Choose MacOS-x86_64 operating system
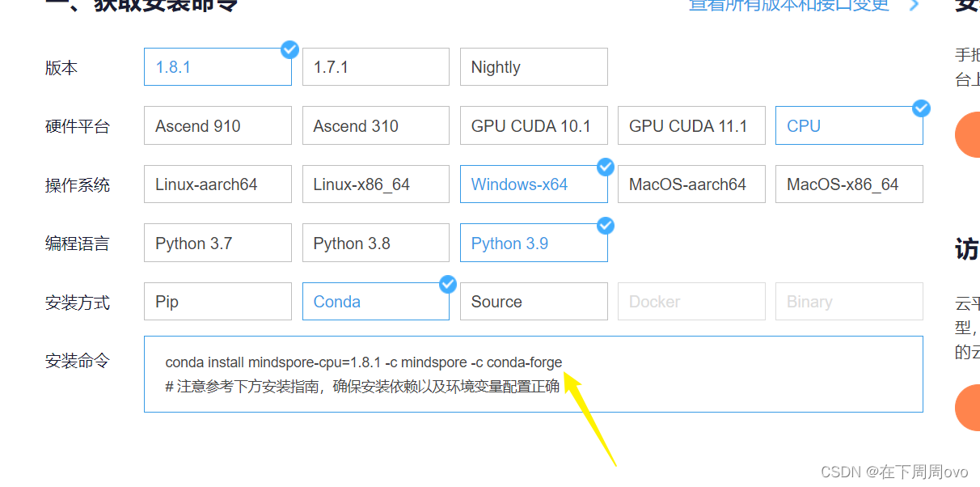 point(849,184)
